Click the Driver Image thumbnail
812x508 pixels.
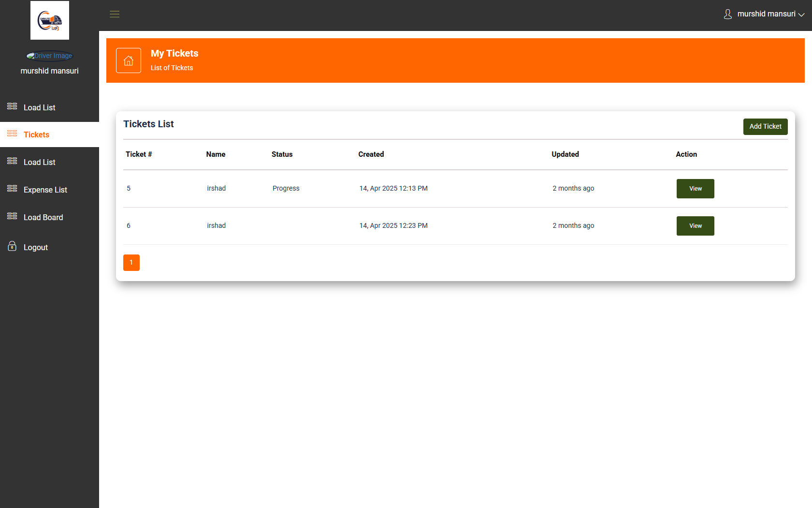pos(50,56)
